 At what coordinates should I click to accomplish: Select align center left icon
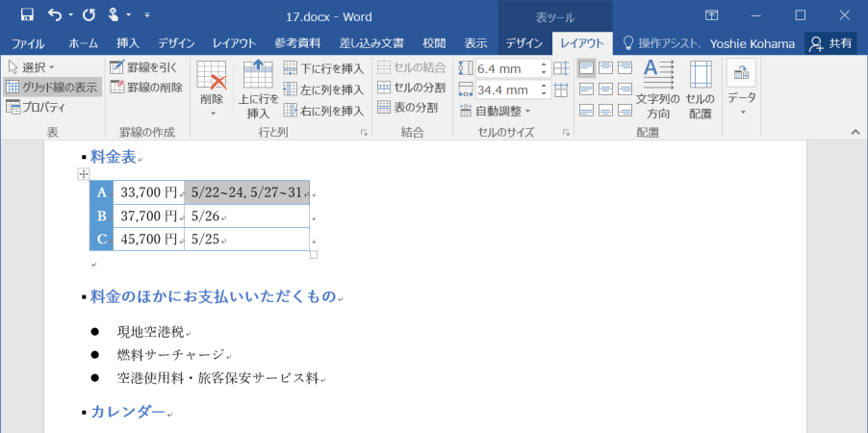point(587,89)
